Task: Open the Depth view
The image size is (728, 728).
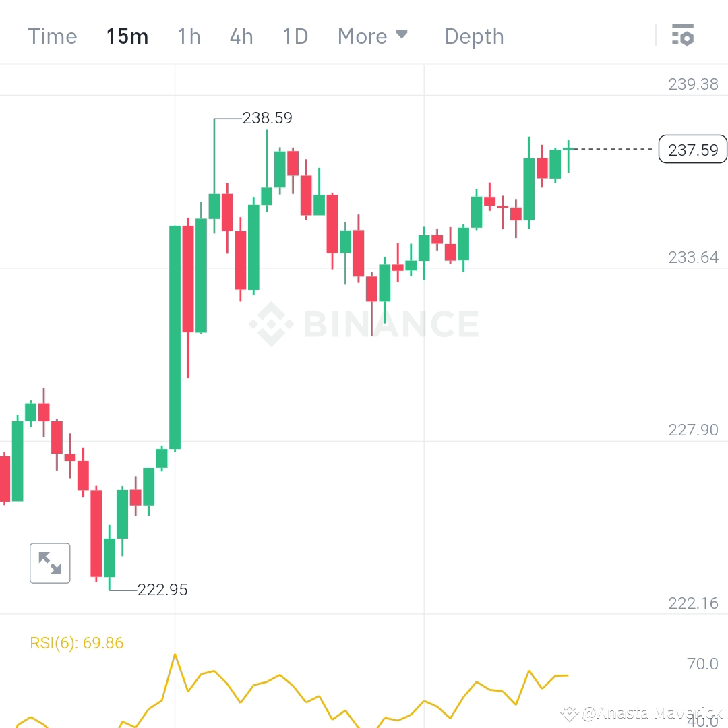Action: click(x=474, y=36)
